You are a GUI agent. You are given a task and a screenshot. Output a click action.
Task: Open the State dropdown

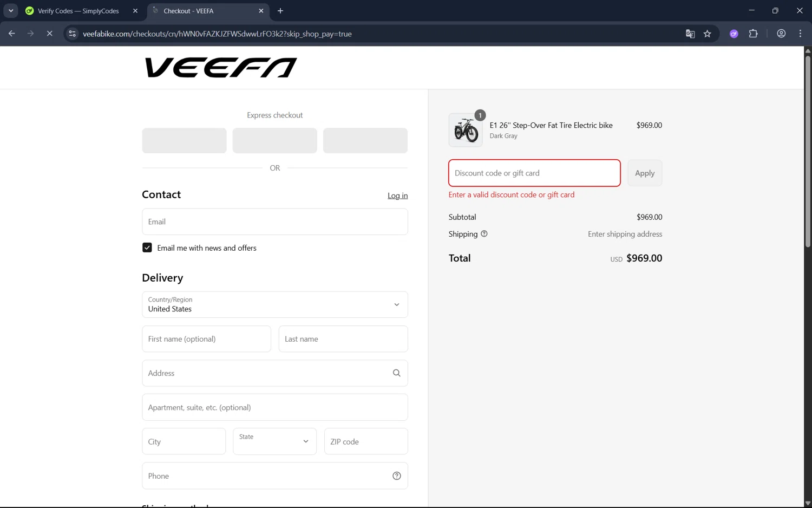275,441
